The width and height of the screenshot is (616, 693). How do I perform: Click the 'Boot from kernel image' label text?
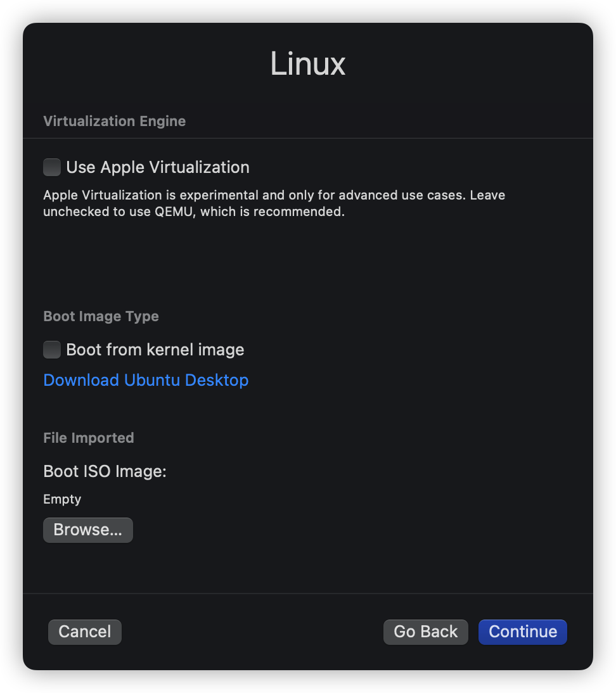155,350
